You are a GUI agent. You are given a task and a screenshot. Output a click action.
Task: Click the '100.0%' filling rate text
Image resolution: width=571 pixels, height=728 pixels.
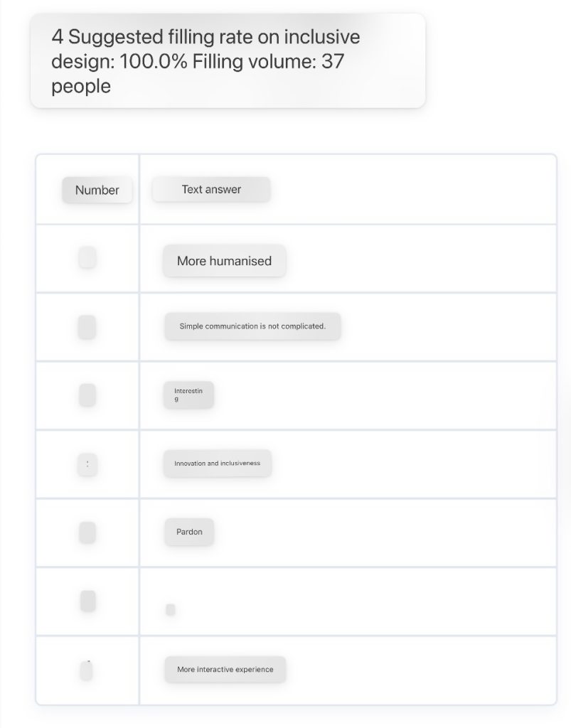point(154,61)
